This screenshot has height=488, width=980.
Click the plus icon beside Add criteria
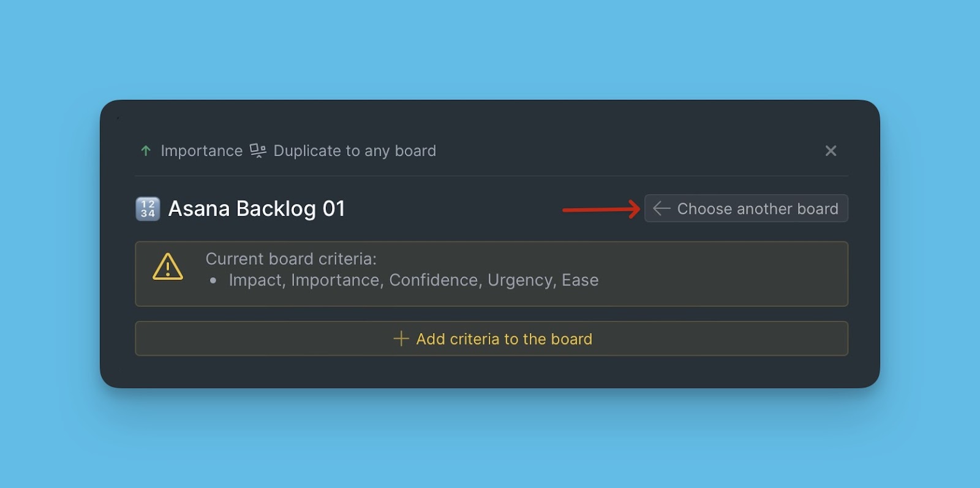coord(401,339)
